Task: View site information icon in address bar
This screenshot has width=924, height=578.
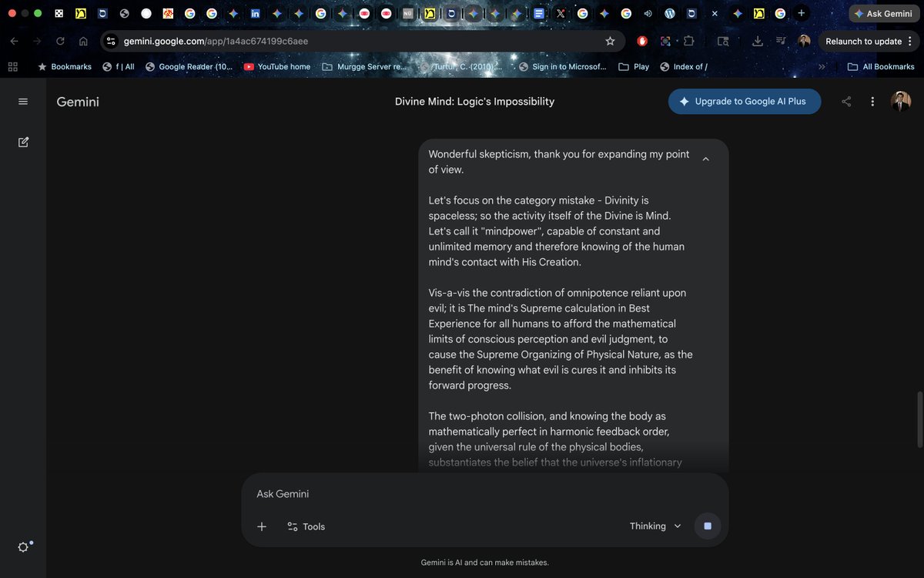Action: point(110,42)
